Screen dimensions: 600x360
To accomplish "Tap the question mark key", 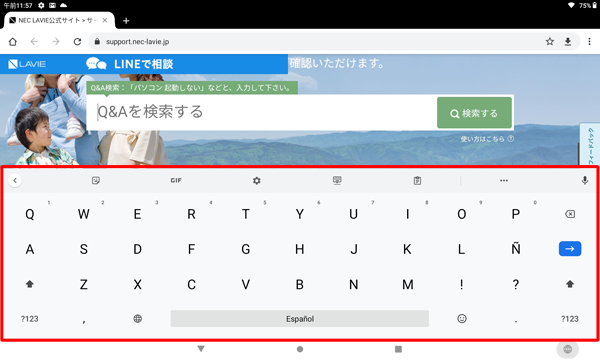I will [515, 284].
